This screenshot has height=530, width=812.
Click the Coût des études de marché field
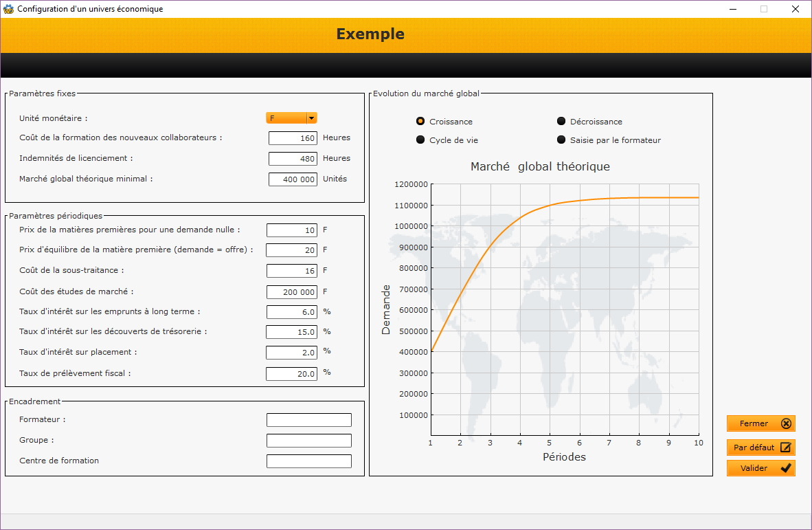(291, 292)
